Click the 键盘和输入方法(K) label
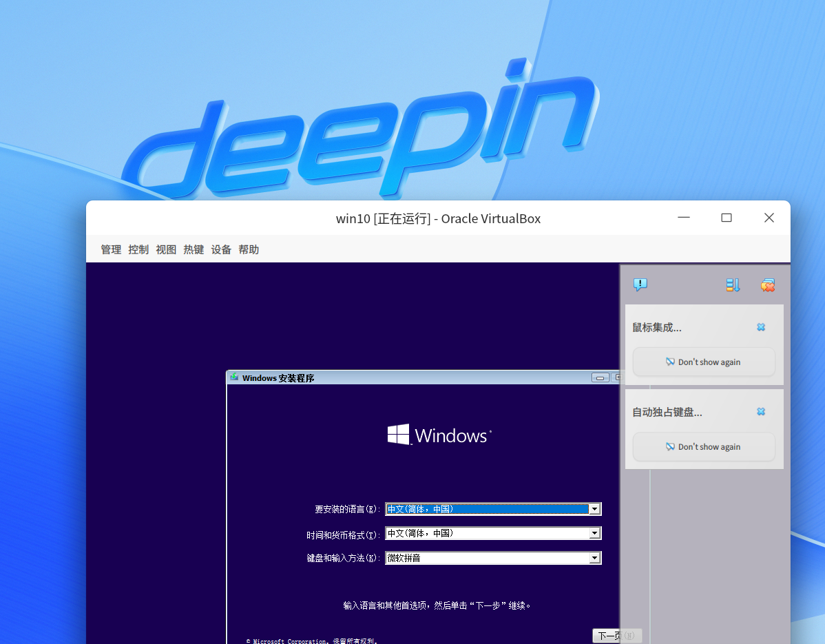Viewport: 825px width, 644px height. click(x=343, y=558)
